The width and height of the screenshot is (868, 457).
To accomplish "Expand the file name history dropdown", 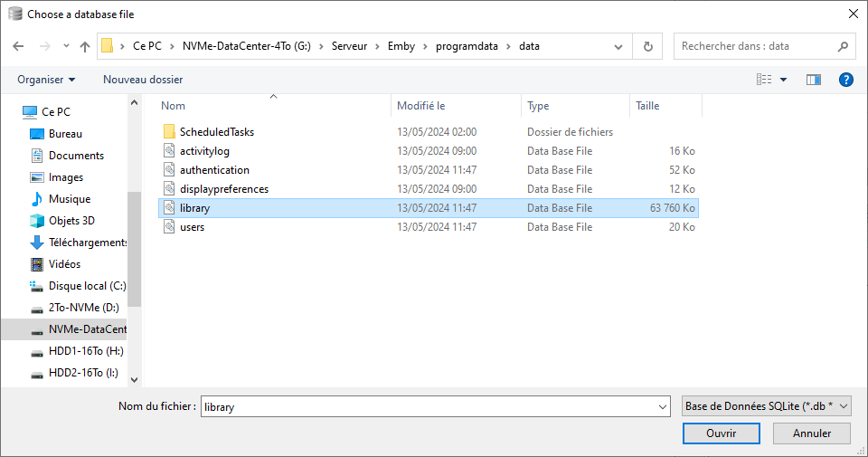I will 663,406.
